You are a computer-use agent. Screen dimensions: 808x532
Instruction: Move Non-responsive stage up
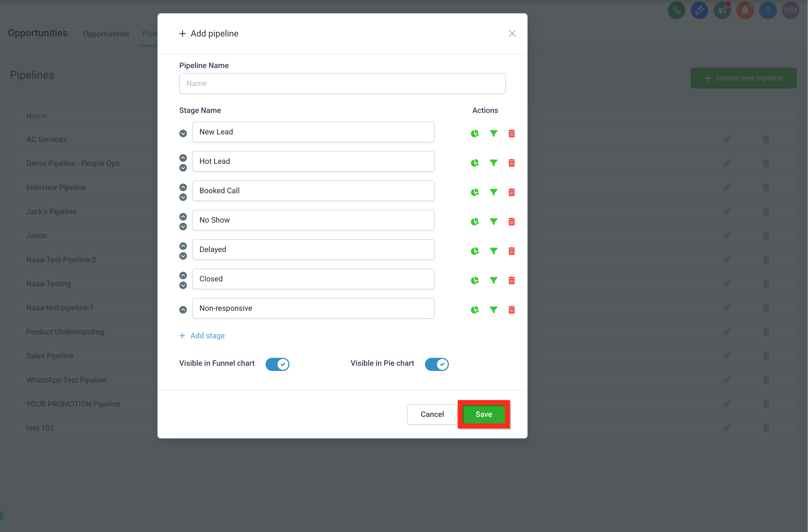click(x=183, y=310)
